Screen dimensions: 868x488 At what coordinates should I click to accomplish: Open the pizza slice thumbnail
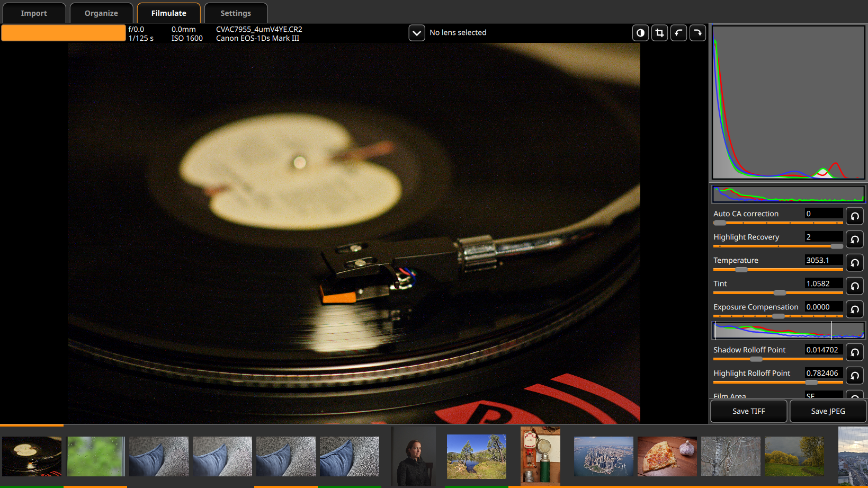pos(667,456)
